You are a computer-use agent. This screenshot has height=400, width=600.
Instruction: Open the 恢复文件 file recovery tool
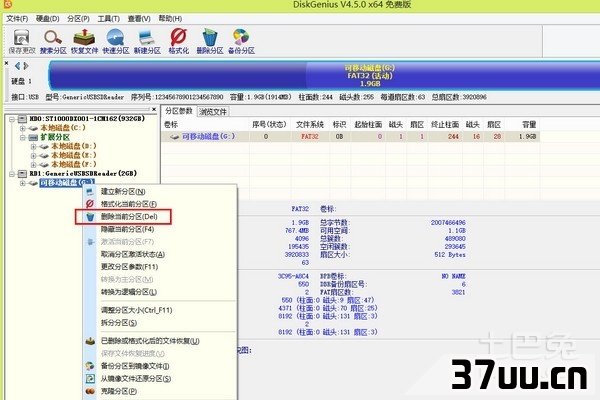(x=85, y=41)
